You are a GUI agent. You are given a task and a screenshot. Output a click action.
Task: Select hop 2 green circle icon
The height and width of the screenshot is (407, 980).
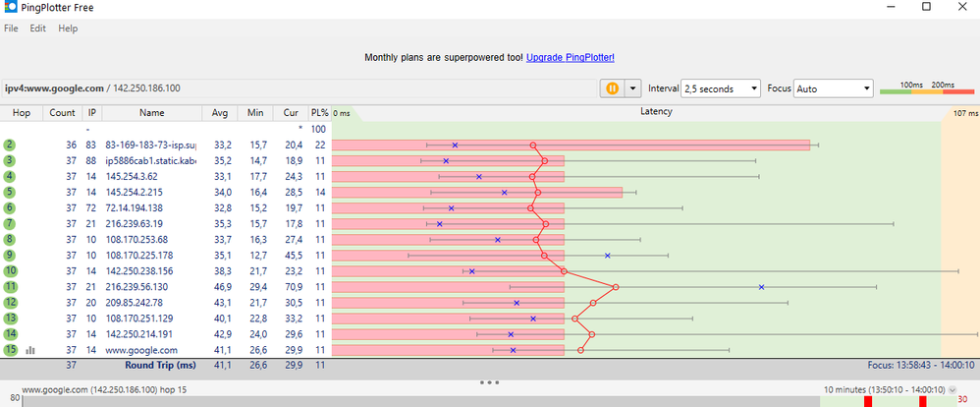[9, 145]
